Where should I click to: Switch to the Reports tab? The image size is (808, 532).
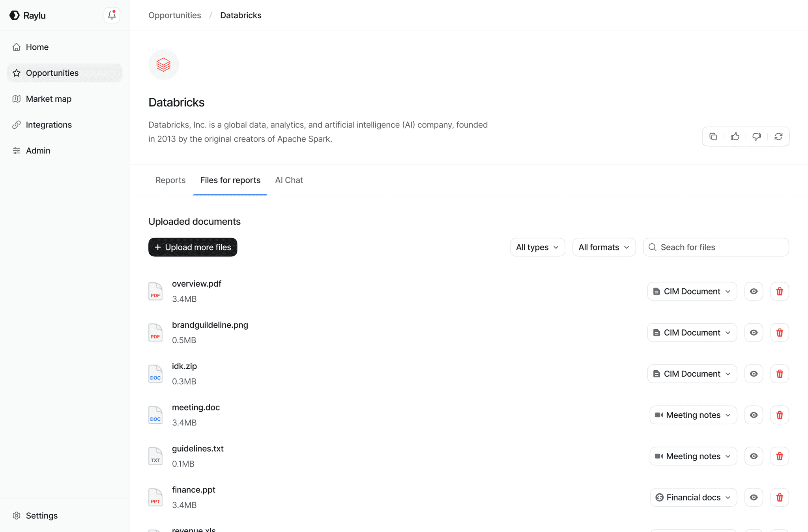coord(170,180)
